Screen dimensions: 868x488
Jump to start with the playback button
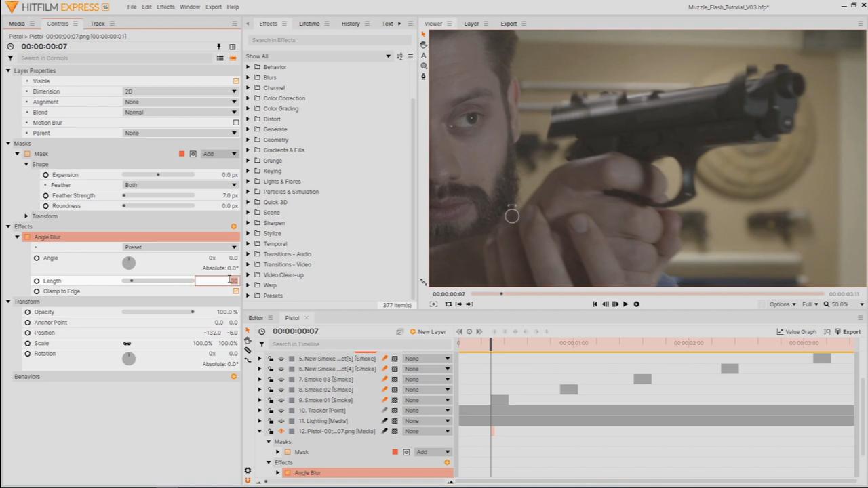(x=595, y=304)
